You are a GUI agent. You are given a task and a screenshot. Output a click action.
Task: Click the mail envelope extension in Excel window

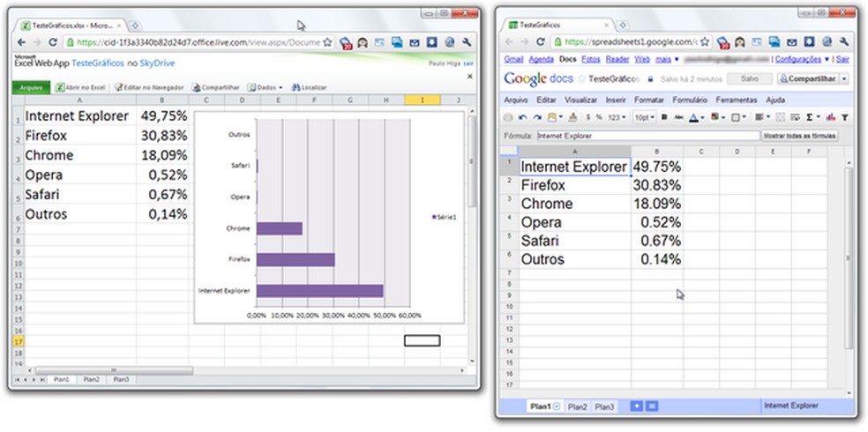coord(415,42)
